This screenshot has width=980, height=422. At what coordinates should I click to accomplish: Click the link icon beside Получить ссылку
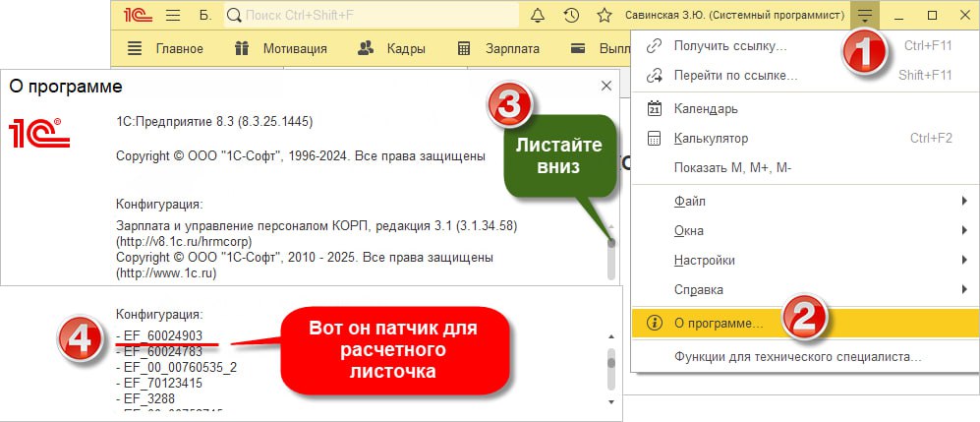(x=655, y=45)
